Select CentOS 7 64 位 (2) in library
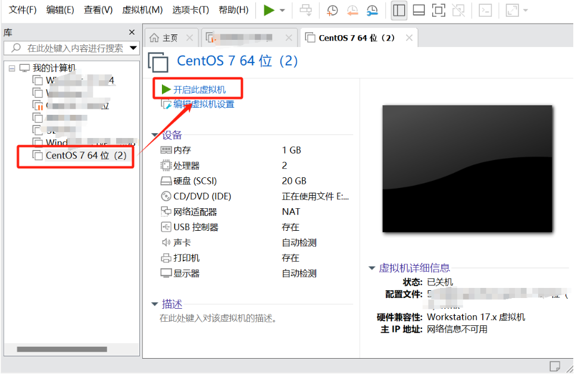Viewport: 584px width, 392px height. (x=86, y=155)
